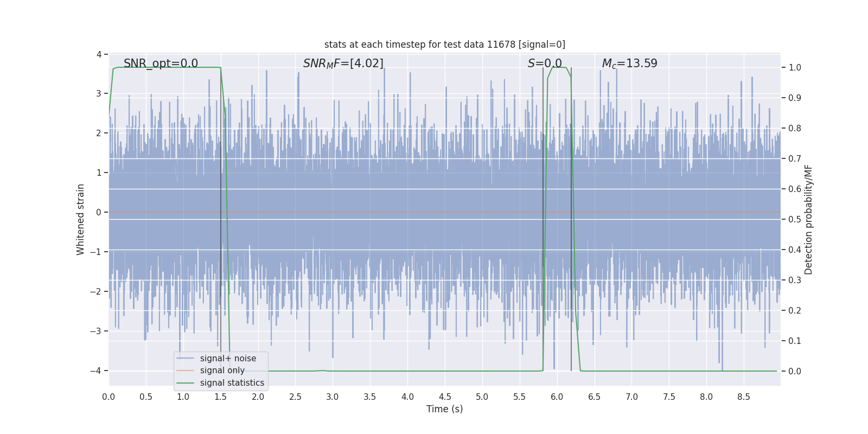
Task: Click the orange legend line swatch
Action: [x=186, y=371]
